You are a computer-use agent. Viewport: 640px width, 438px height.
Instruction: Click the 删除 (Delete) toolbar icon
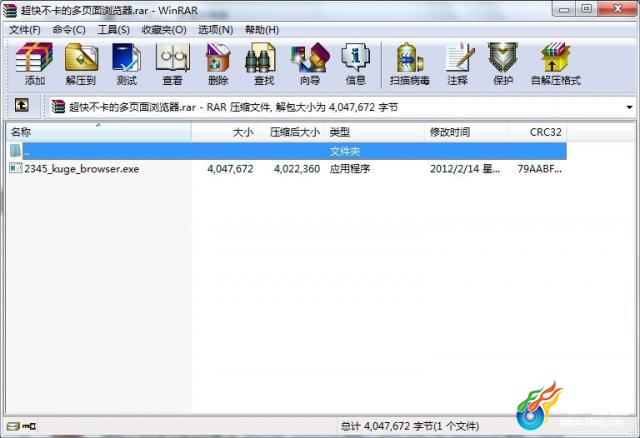[218, 64]
